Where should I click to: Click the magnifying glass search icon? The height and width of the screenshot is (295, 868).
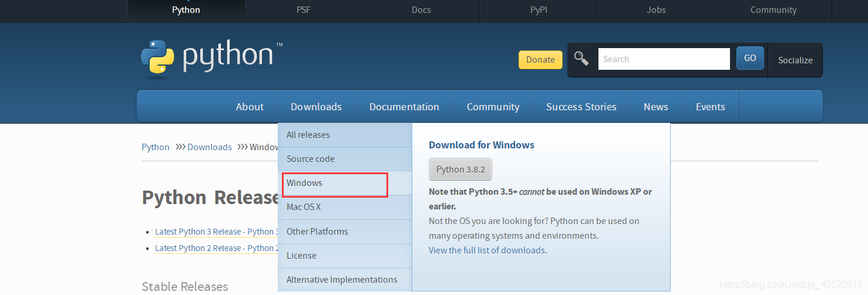coord(581,59)
